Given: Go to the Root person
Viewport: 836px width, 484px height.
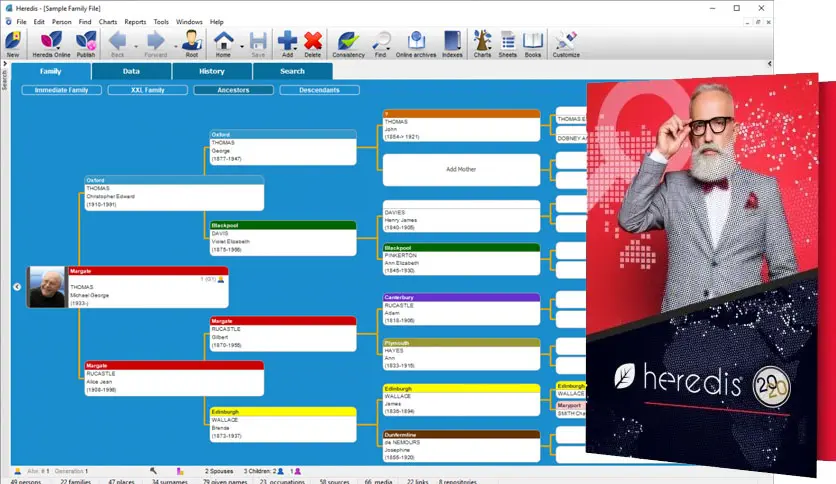Looking at the screenshot, I should (191, 44).
